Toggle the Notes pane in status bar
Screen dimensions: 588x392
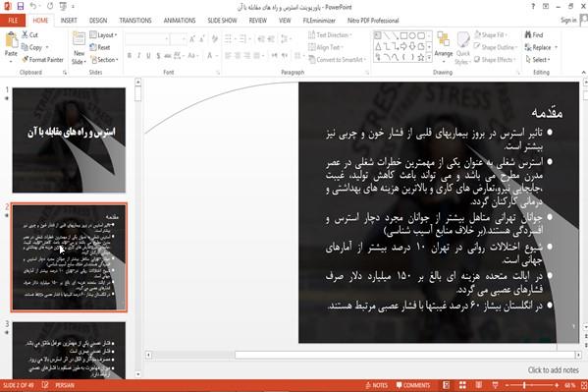click(376, 385)
